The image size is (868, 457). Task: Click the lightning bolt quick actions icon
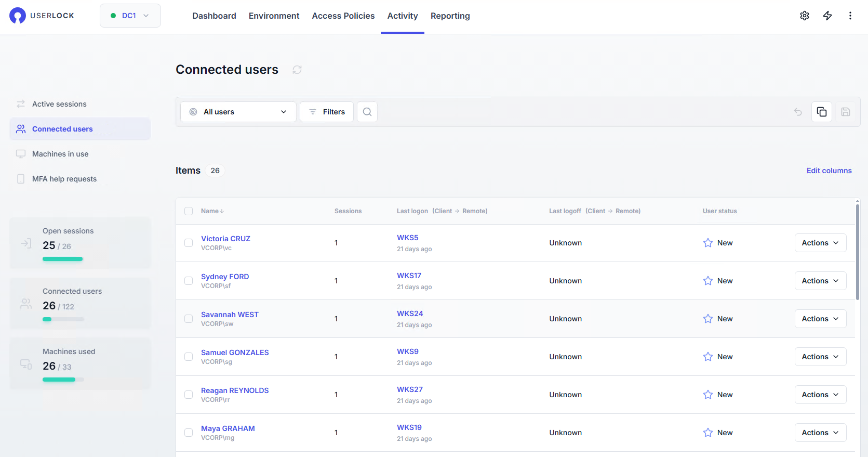pyautogui.click(x=827, y=16)
